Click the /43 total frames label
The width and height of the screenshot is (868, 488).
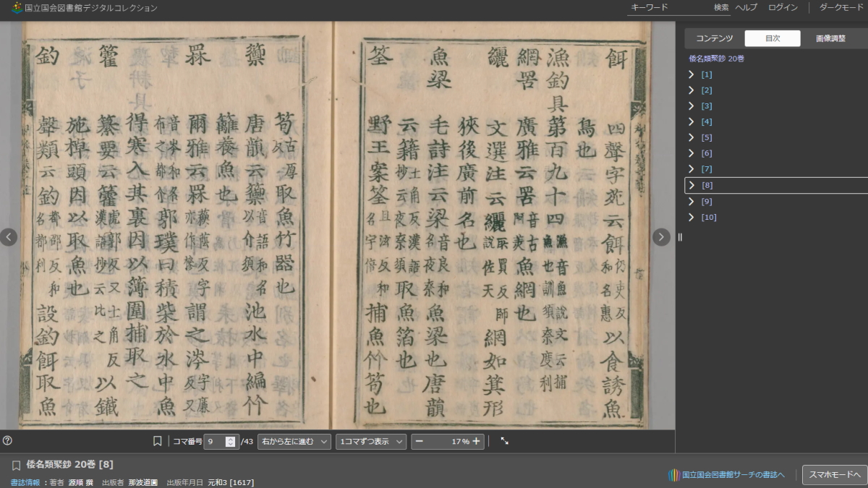[247, 441]
